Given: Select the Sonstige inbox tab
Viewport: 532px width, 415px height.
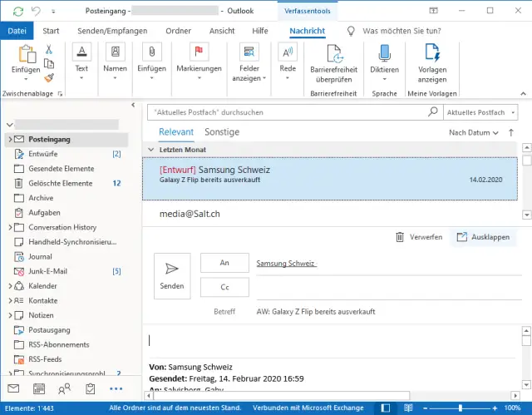Looking at the screenshot, I should tap(222, 132).
